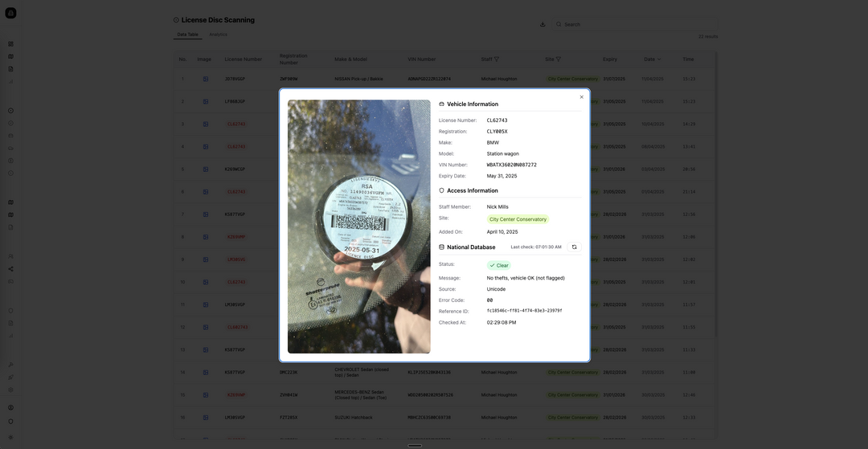This screenshot has width=868, height=449.
Task: Click the license disc photo in dialog
Action: click(x=358, y=227)
